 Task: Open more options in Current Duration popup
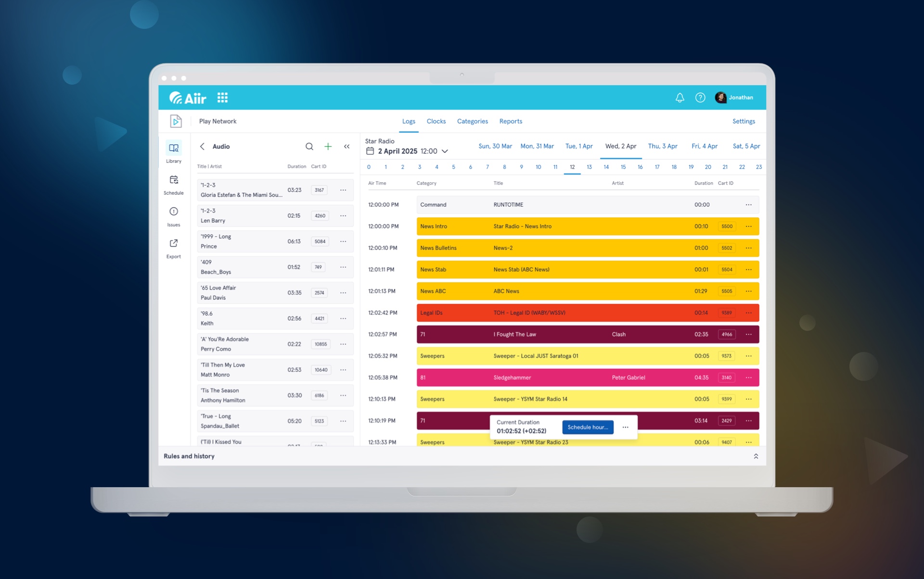point(625,427)
